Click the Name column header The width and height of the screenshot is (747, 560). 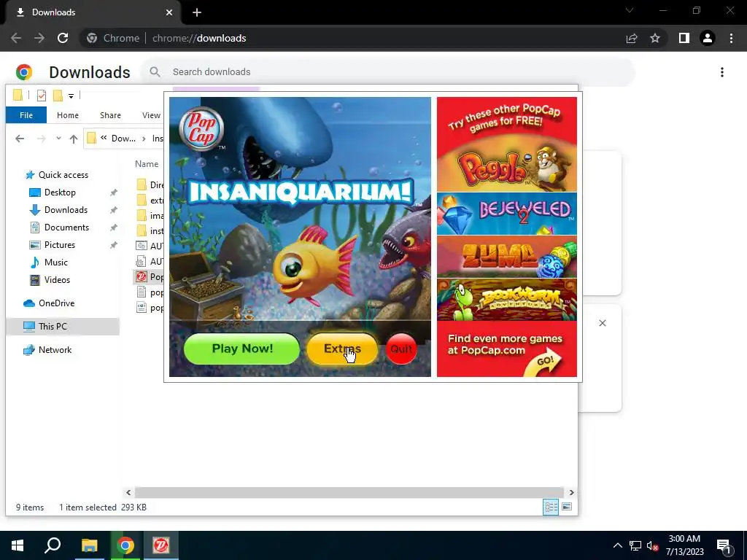coord(146,164)
